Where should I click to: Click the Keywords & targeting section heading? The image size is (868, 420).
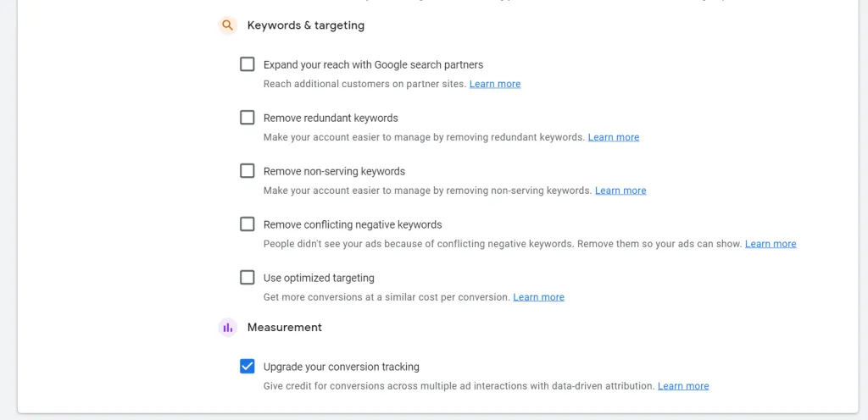click(306, 25)
